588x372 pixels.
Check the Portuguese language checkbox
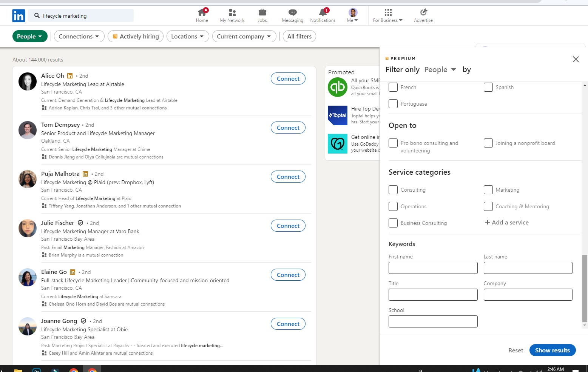coord(393,104)
